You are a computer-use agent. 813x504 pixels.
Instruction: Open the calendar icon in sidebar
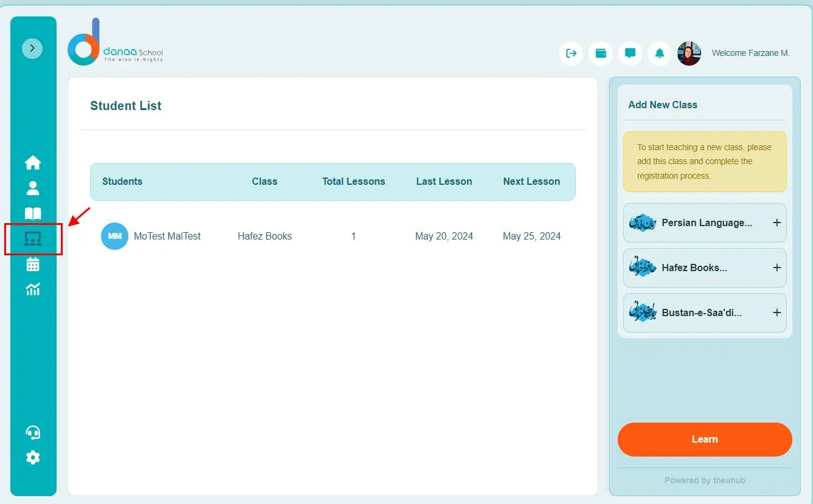tap(33, 264)
